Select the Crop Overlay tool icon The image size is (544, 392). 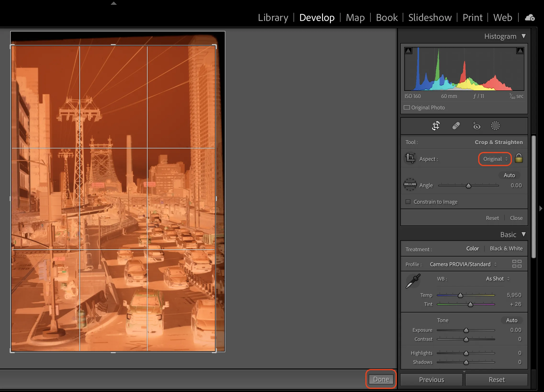click(x=436, y=126)
